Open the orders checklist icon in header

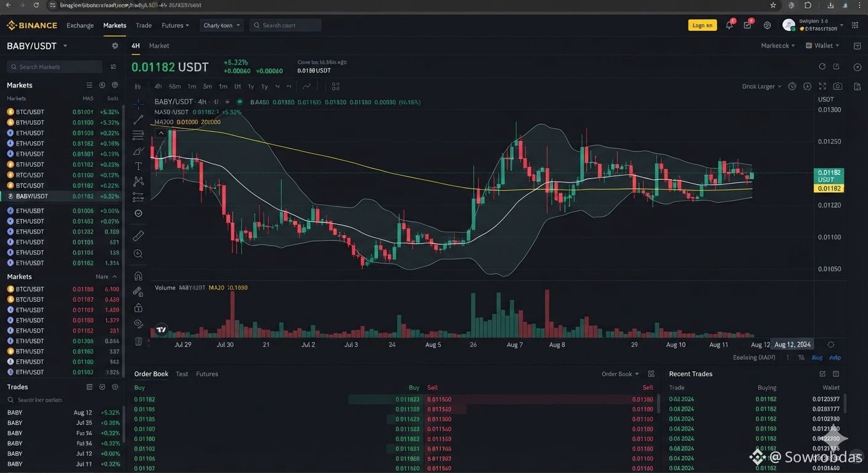747,25
